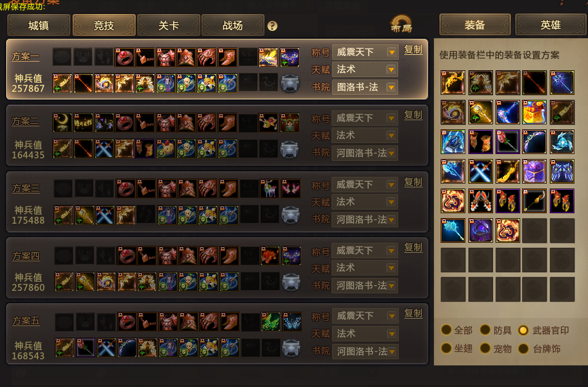Choose the 宠物 filter radio button
This screenshot has width=588, height=387.
pos(485,348)
